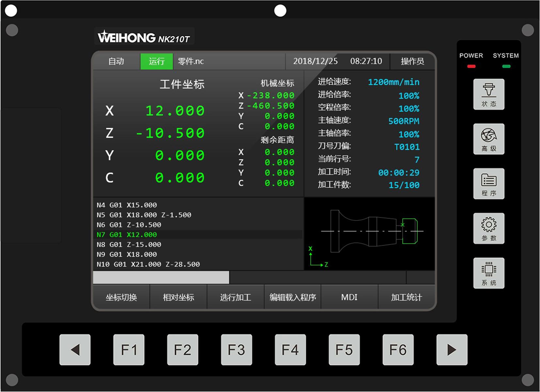This screenshot has width=540, height=392.
Task: Select program line N10 G01 X21.000 Z-28.500
Action: pos(148,264)
